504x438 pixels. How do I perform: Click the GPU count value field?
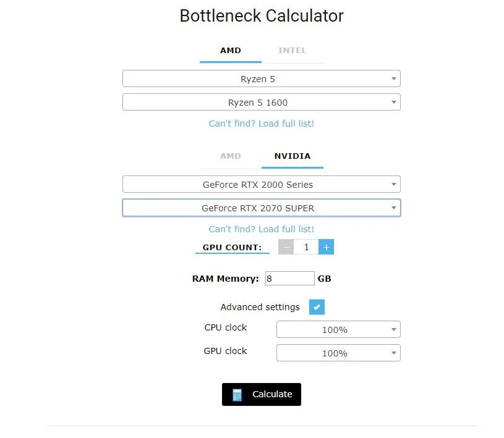click(x=306, y=247)
